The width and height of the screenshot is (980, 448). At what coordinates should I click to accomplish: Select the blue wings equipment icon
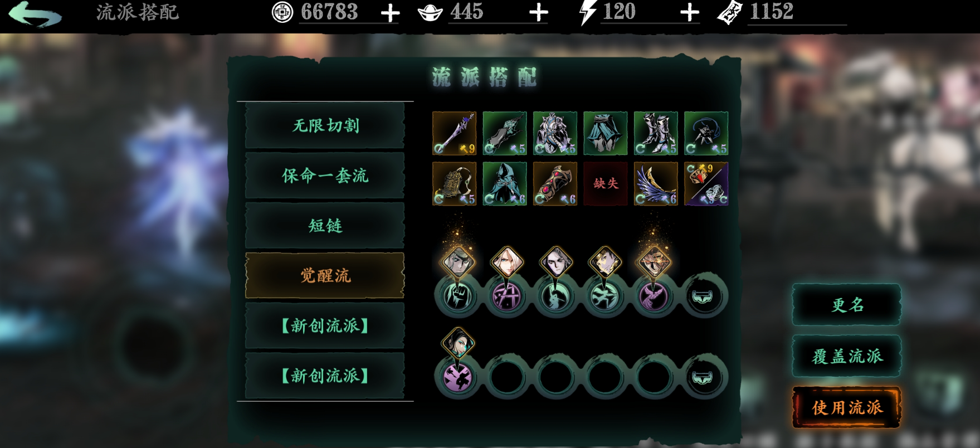(x=656, y=183)
